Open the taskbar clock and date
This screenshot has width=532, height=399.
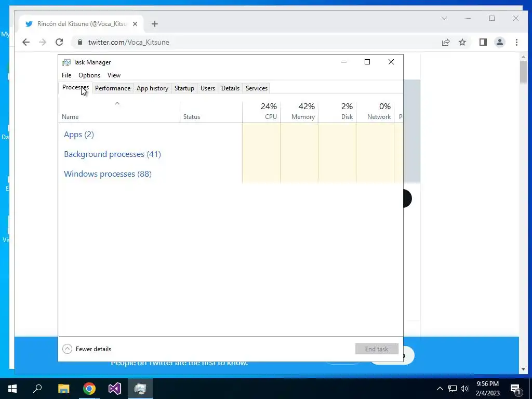487,389
